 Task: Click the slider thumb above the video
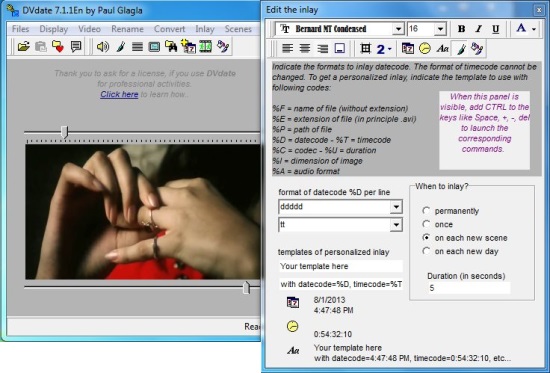coord(64,132)
